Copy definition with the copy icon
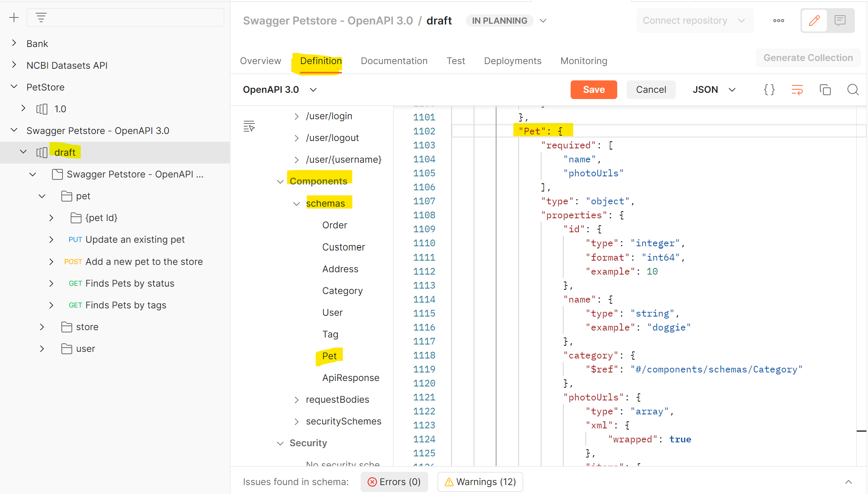The width and height of the screenshot is (868, 494). 825,90
